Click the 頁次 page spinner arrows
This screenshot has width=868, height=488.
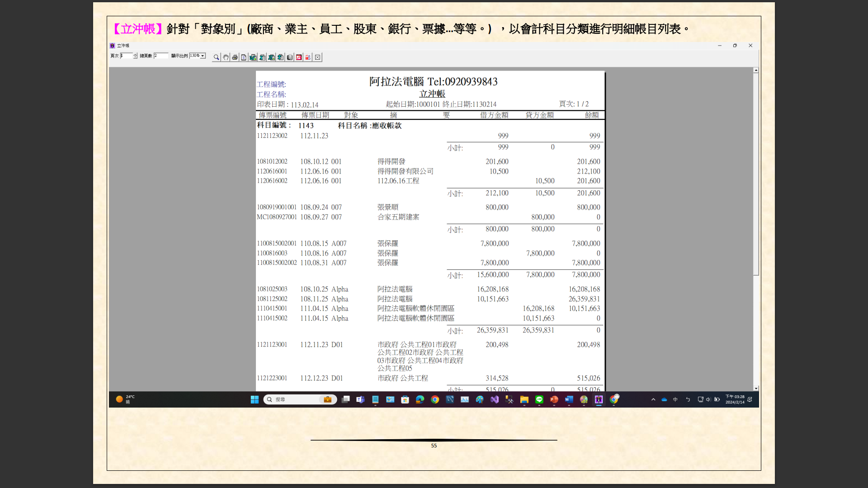tap(135, 56)
